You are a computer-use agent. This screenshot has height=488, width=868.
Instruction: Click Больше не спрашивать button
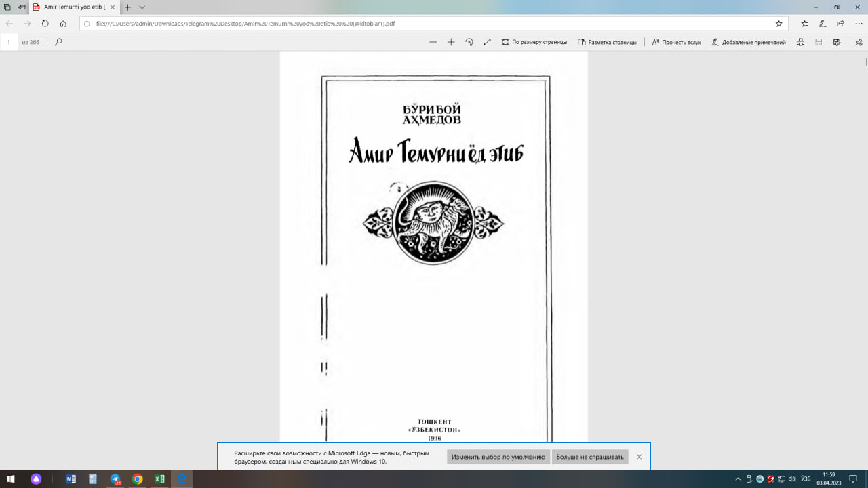(590, 457)
